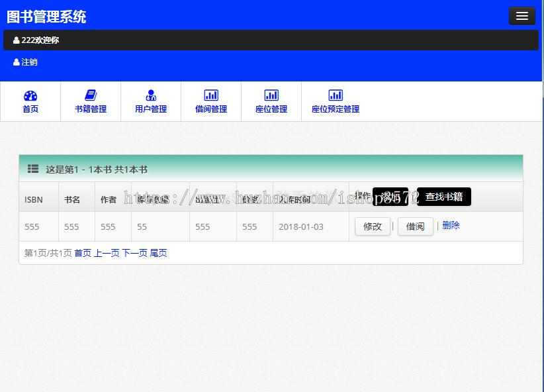
Task: Click the user icon beside 222欢迎你
Action: [17, 40]
